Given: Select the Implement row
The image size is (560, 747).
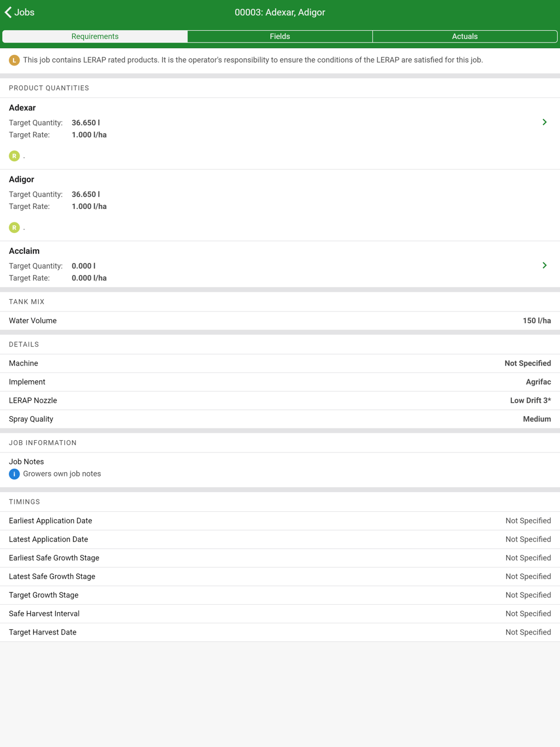Looking at the screenshot, I should pyautogui.click(x=280, y=382).
